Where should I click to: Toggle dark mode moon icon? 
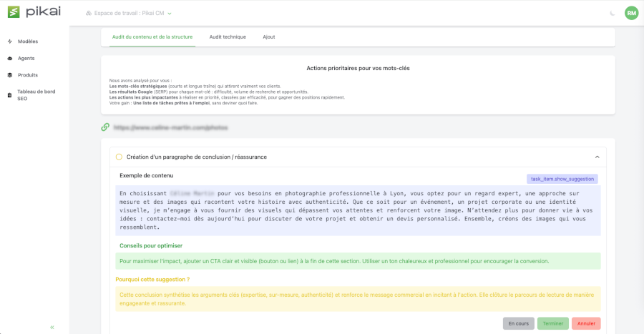click(x=612, y=13)
